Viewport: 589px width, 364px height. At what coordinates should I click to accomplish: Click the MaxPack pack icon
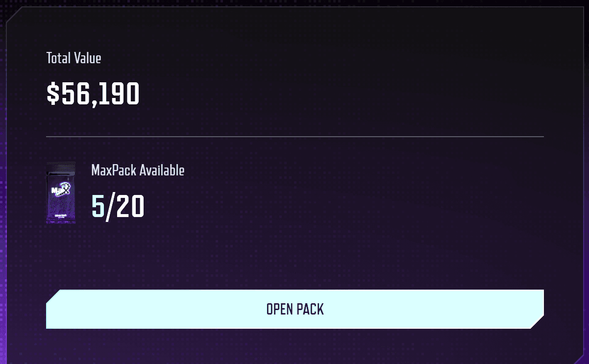(x=61, y=193)
